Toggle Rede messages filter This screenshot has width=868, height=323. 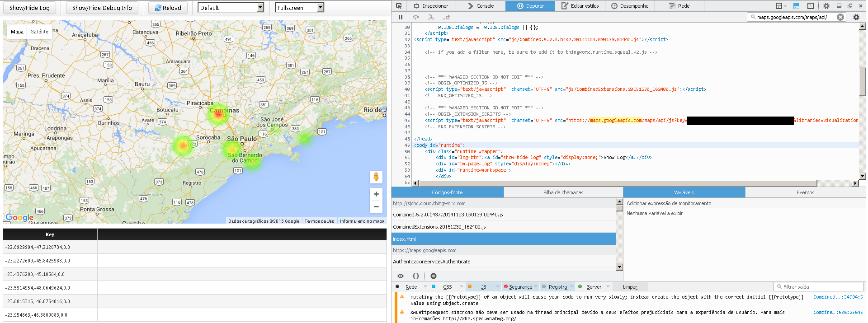tap(411, 287)
